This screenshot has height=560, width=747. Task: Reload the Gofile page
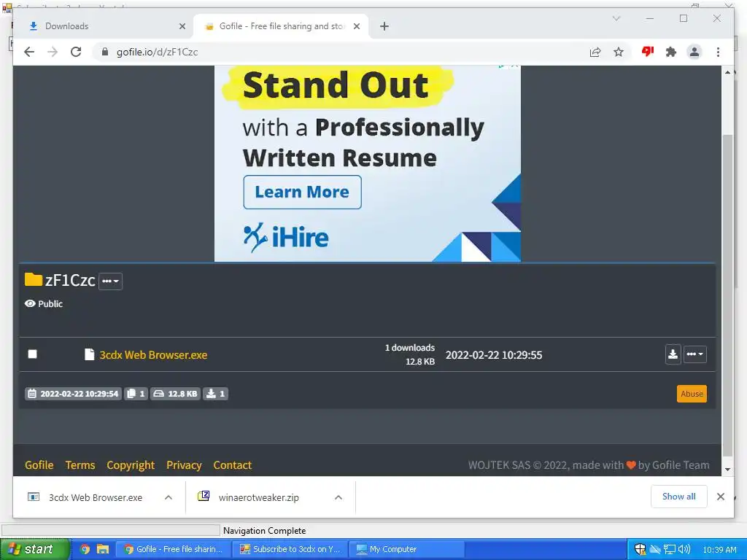tap(76, 52)
